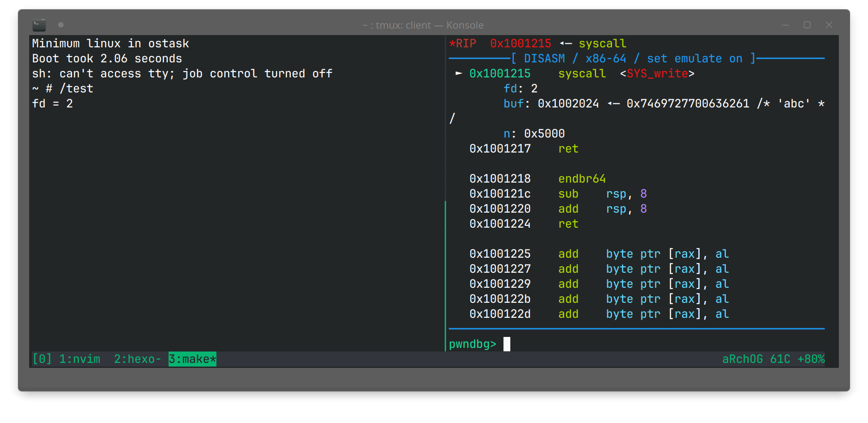
Task: Click the red *RIP register marker
Action: pyautogui.click(x=463, y=43)
